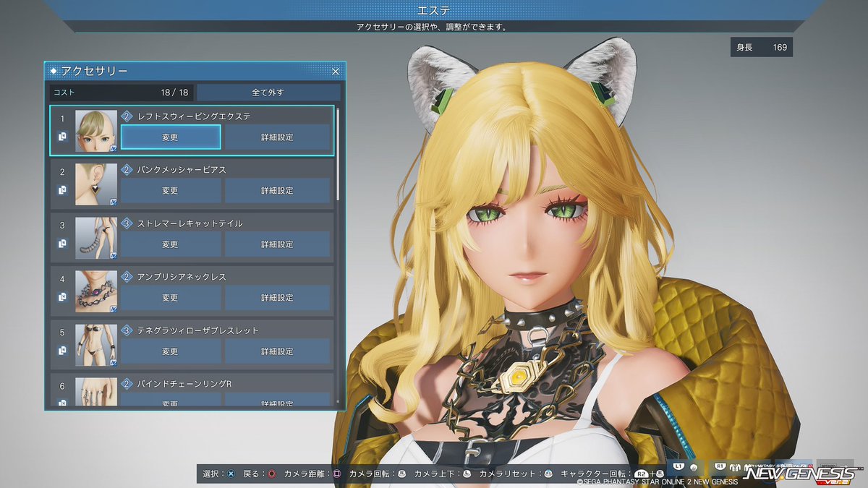Click 変更 for レフトスウィーピングエクステ
Screen dimensions: 868x488
(170, 137)
